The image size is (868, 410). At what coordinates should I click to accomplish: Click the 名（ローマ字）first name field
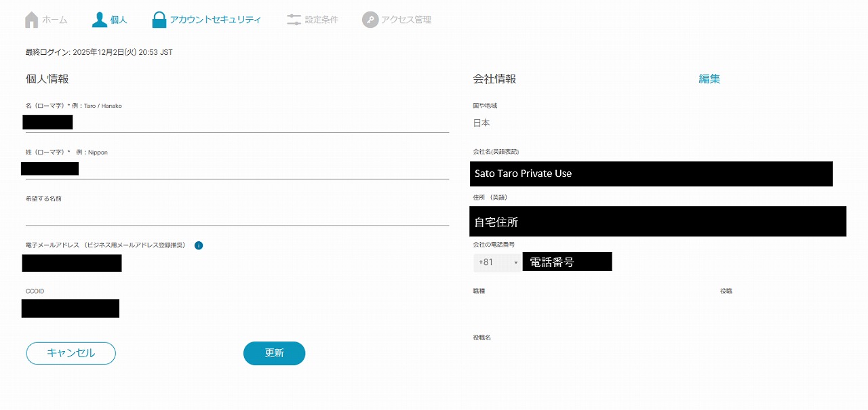coord(237,123)
